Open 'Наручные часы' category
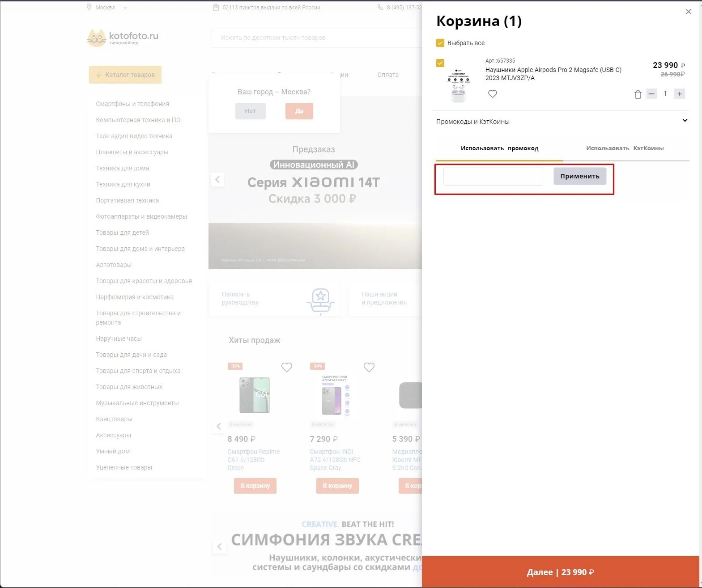This screenshot has width=702, height=588. (119, 338)
